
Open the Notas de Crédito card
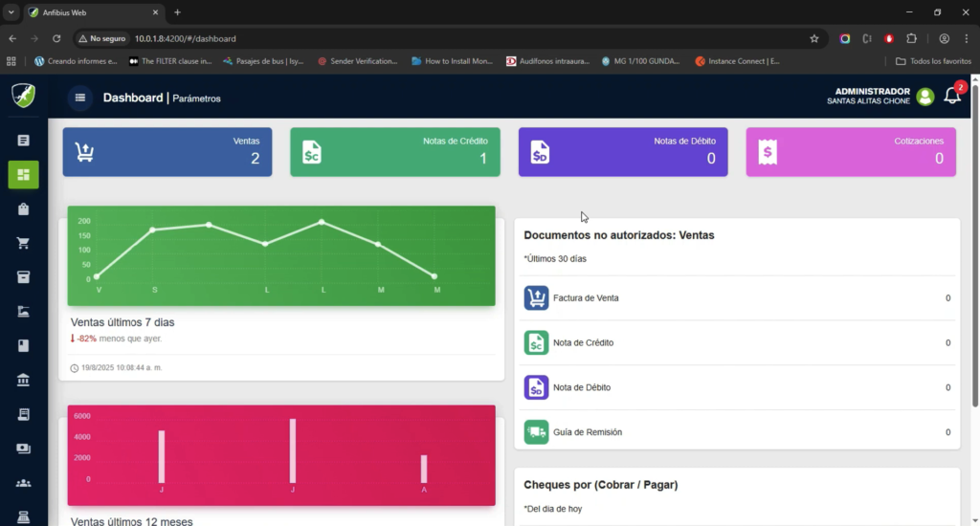click(394, 152)
